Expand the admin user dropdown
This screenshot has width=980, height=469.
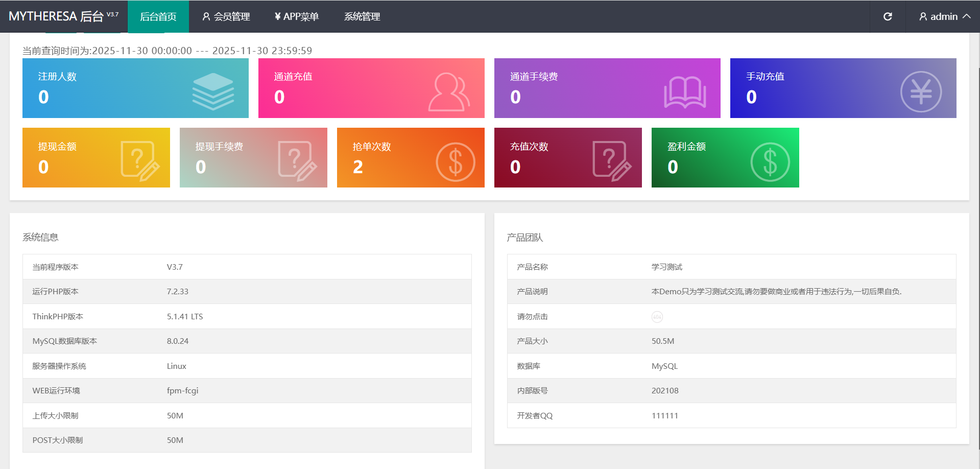[x=944, y=16]
